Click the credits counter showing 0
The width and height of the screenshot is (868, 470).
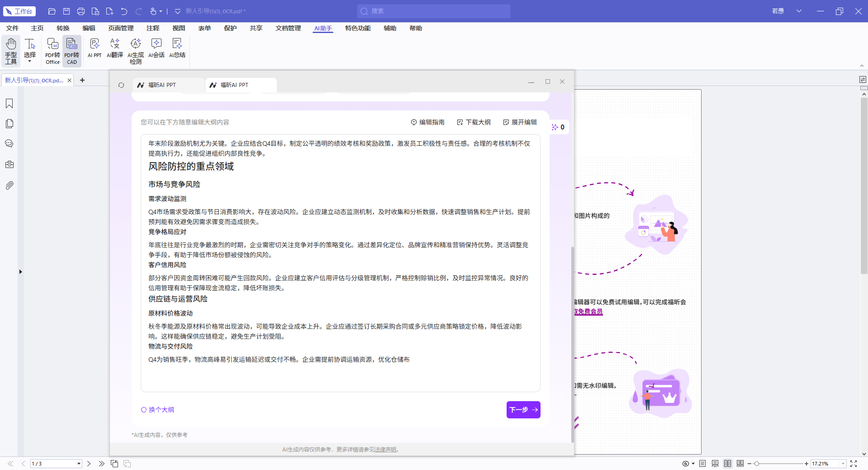click(x=558, y=127)
